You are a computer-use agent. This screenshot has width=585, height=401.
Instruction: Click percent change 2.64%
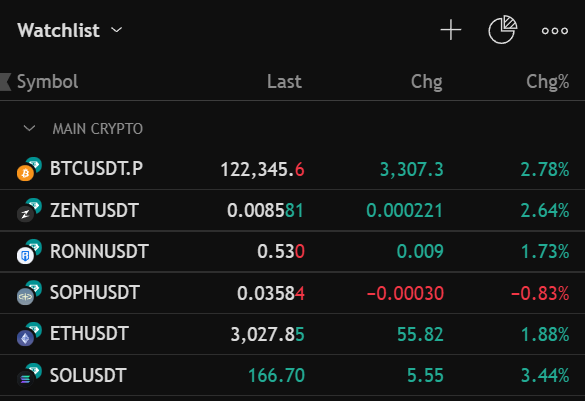point(545,210)
